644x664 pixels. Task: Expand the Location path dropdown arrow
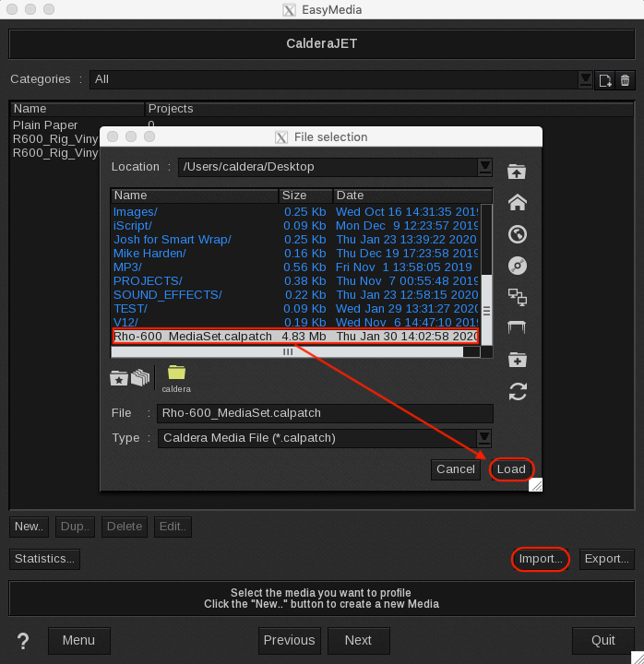(x=485, y=167)
